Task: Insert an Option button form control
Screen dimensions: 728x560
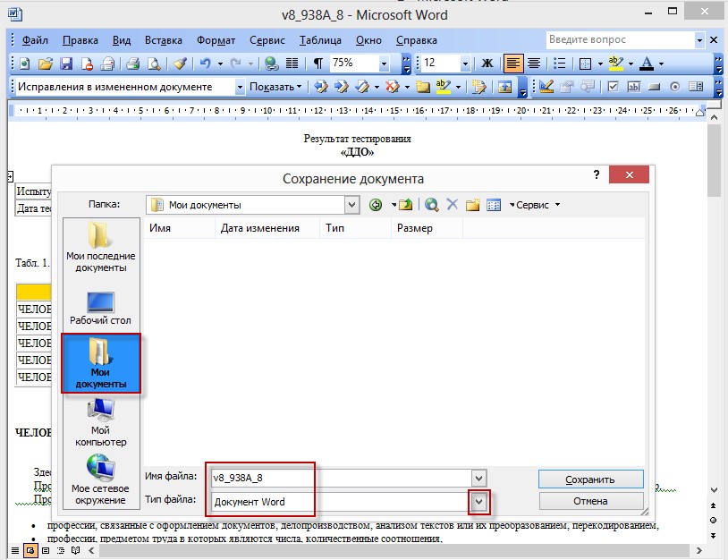Action: [x=674, y=87]
